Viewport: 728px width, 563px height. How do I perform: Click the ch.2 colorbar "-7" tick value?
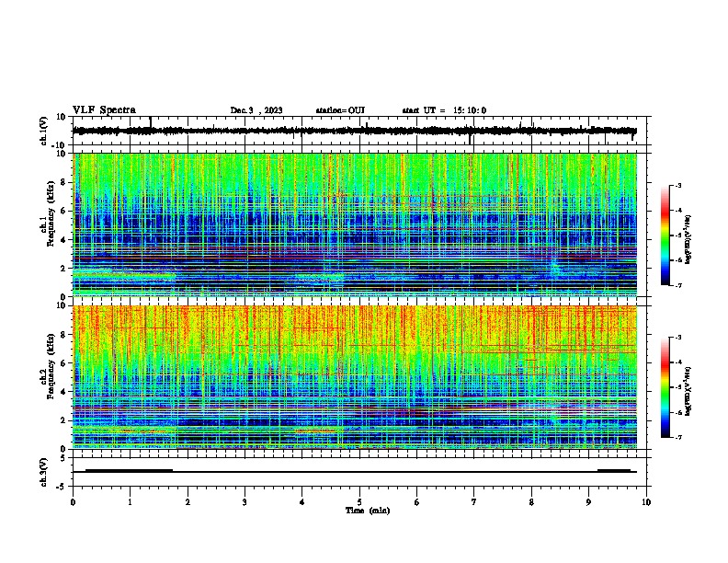pos(677,437)
